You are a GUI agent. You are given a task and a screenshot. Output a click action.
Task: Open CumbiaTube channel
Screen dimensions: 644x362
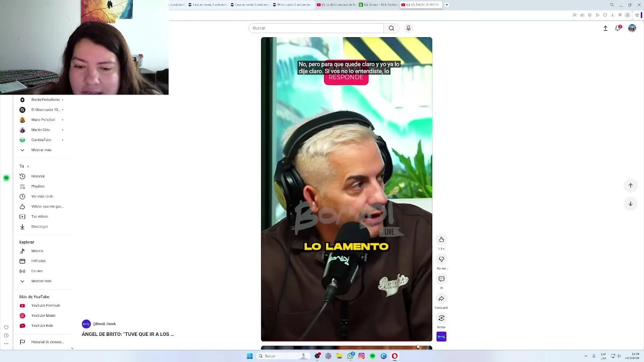42,140
